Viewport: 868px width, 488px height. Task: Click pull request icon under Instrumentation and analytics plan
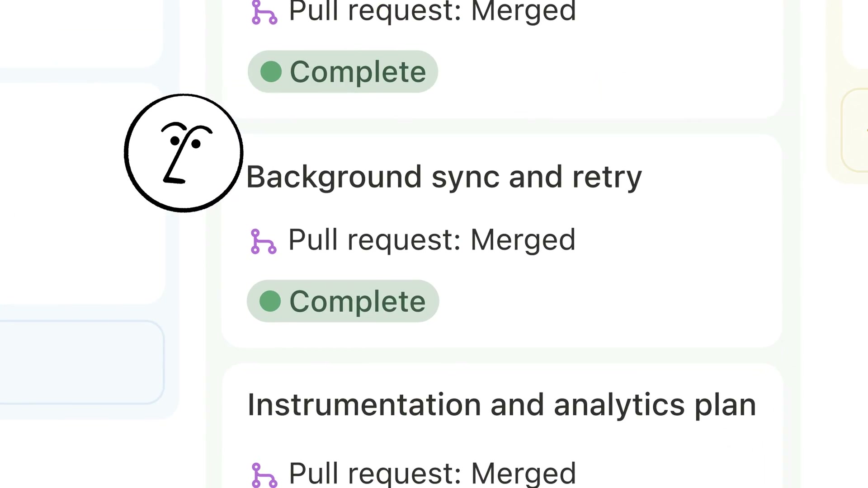(264, 474)
